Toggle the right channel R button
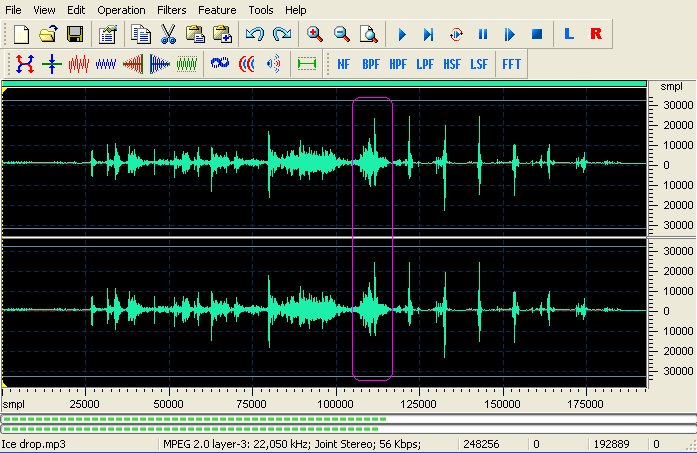Image resolution: width=697 pixels, height=453 pixels. point(596,34)
